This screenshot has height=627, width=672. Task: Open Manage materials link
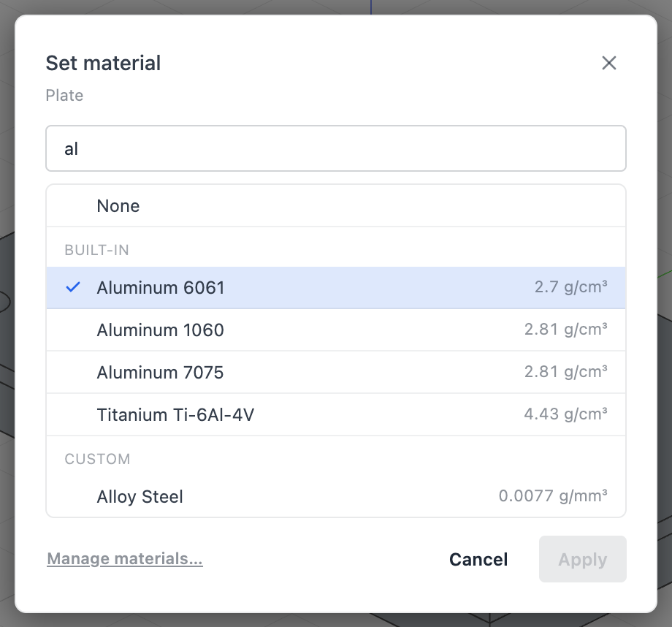[125, 559]
